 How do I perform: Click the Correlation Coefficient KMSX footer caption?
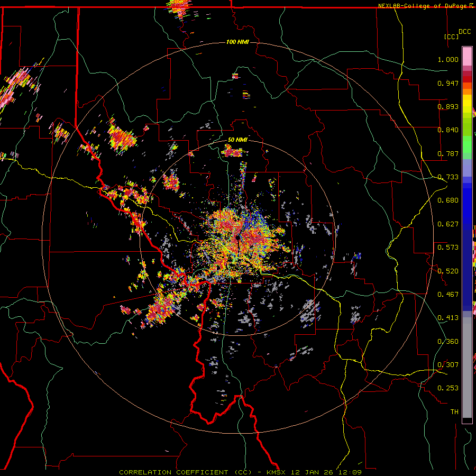tap(240, 472)
